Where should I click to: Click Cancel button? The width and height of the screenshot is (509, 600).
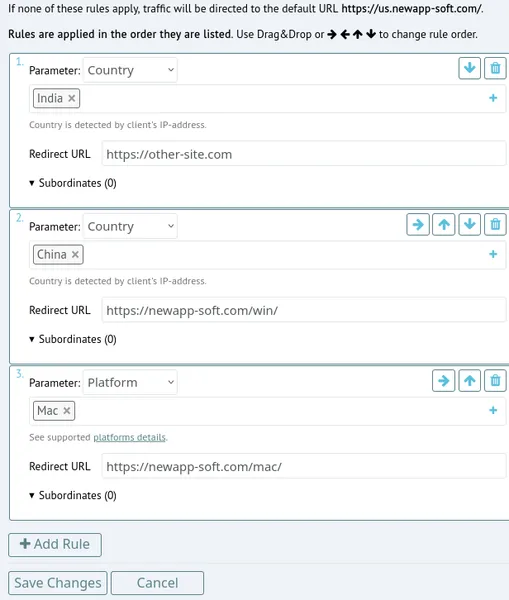[157, 583]
